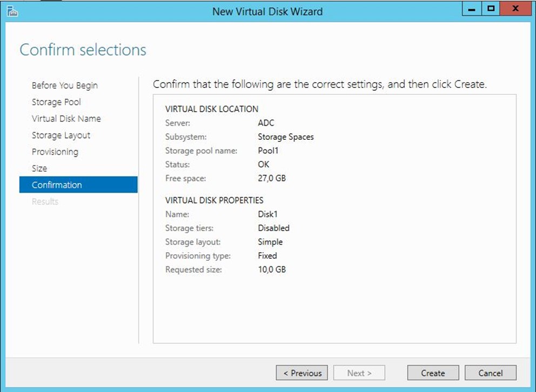Click the Simple storage layout value
Image resolution: width=536 pixels, height=392 pixels.
click(x=270, y=242)
